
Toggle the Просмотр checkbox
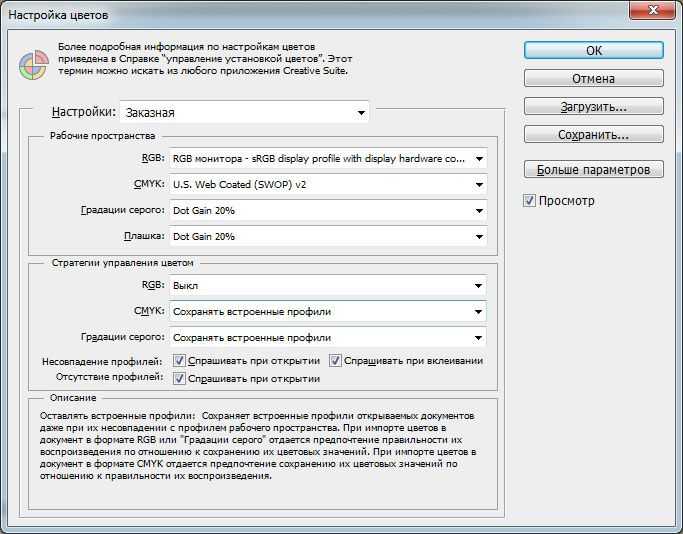coord(529,201)
